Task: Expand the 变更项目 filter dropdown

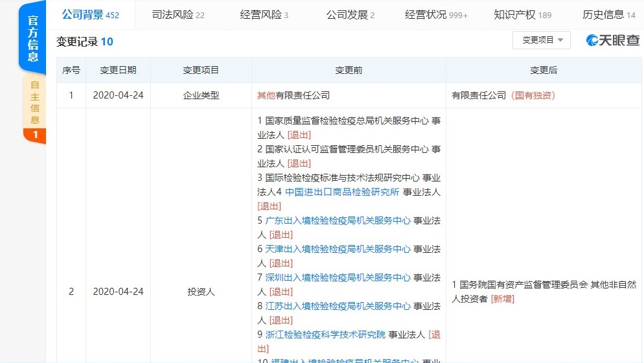Action: point(542,40)
